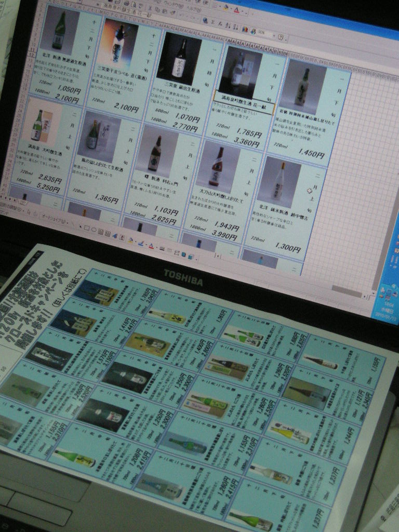Click the Line Style icon in the drawing toolbar
The image size is (399, 532).
(x=162, y=249)
